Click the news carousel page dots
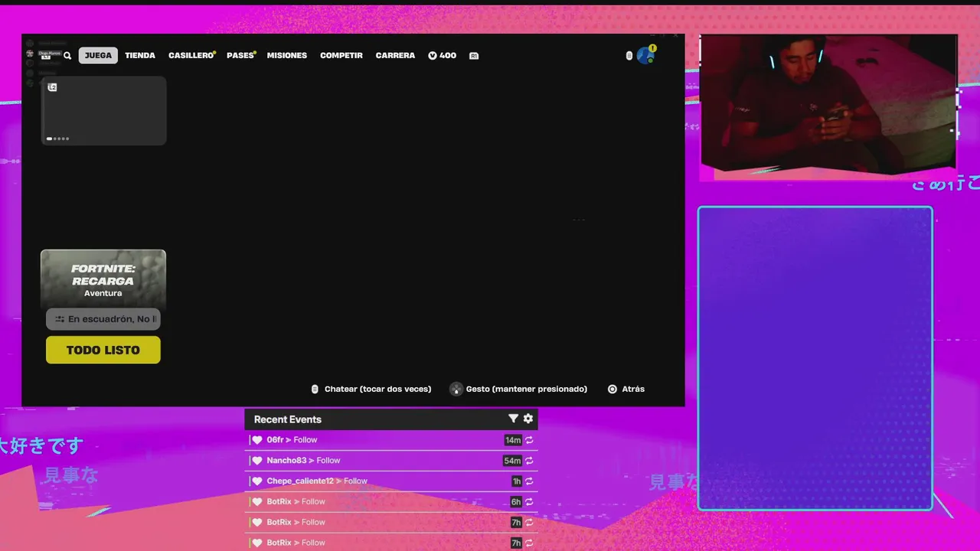980x551 pixels. click(x=57, y=139)
